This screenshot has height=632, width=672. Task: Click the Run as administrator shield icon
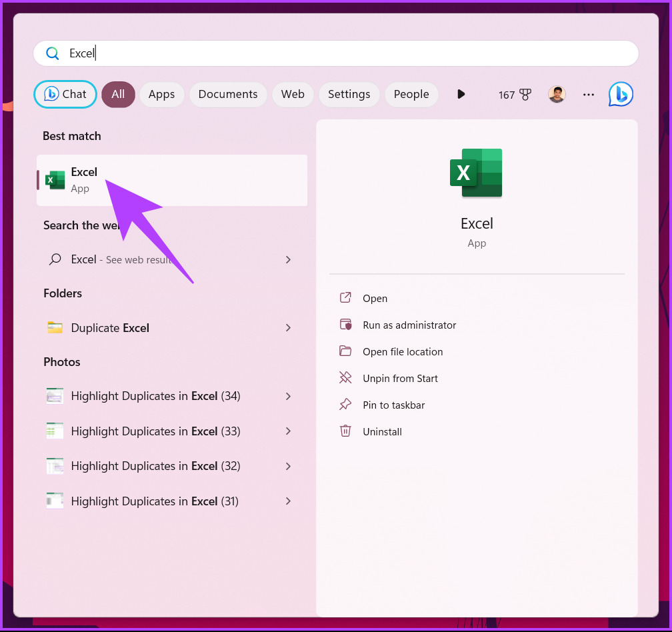click(345, 325)
